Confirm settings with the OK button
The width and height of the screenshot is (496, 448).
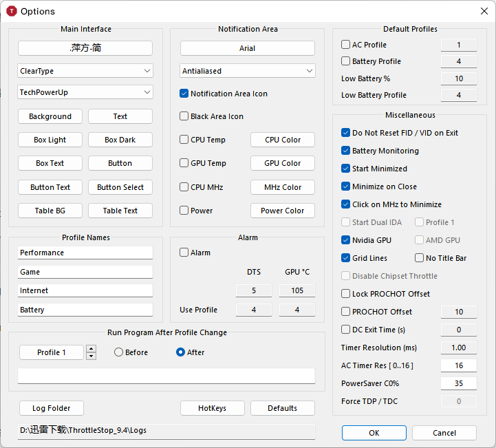coord(374,433)
